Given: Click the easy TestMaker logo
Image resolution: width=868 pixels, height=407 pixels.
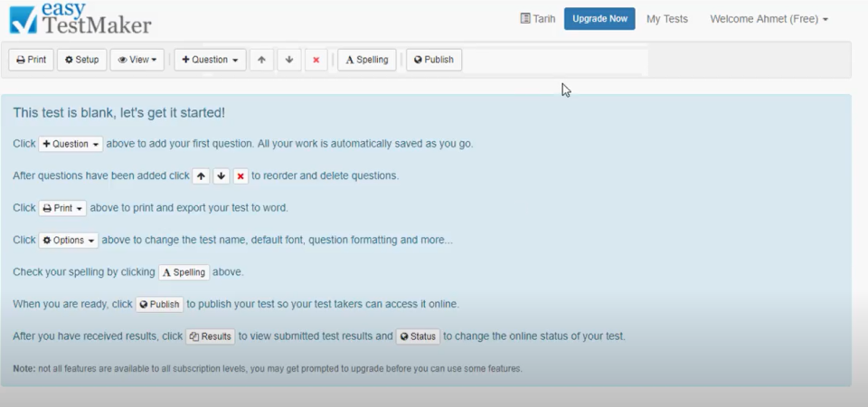Looking at the screenshot, I should (80, 19).
